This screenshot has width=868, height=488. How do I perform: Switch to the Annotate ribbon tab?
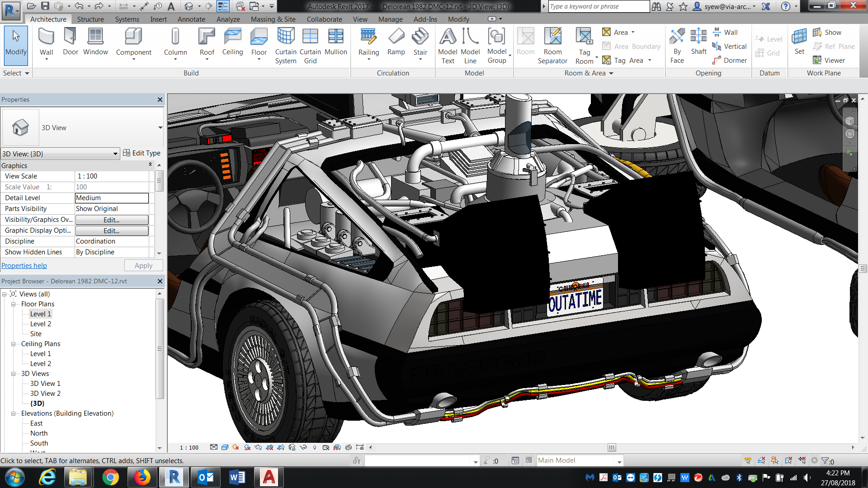click(191, 19)
